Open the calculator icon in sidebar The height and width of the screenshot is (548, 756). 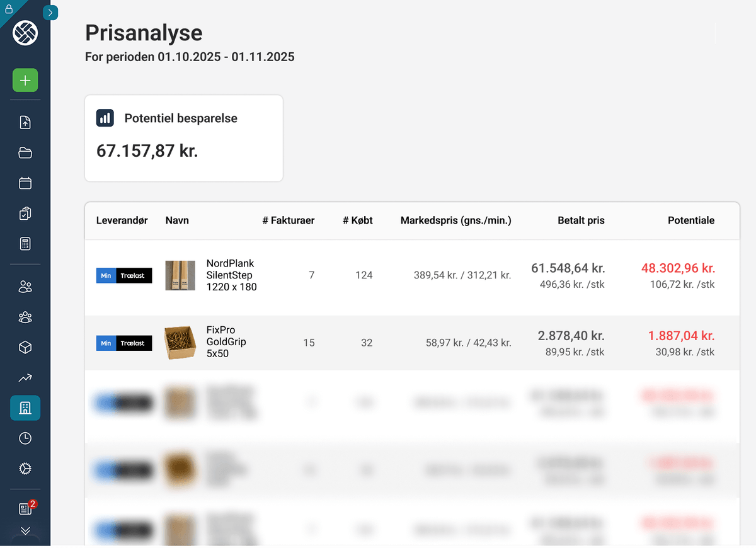(25, 244)
